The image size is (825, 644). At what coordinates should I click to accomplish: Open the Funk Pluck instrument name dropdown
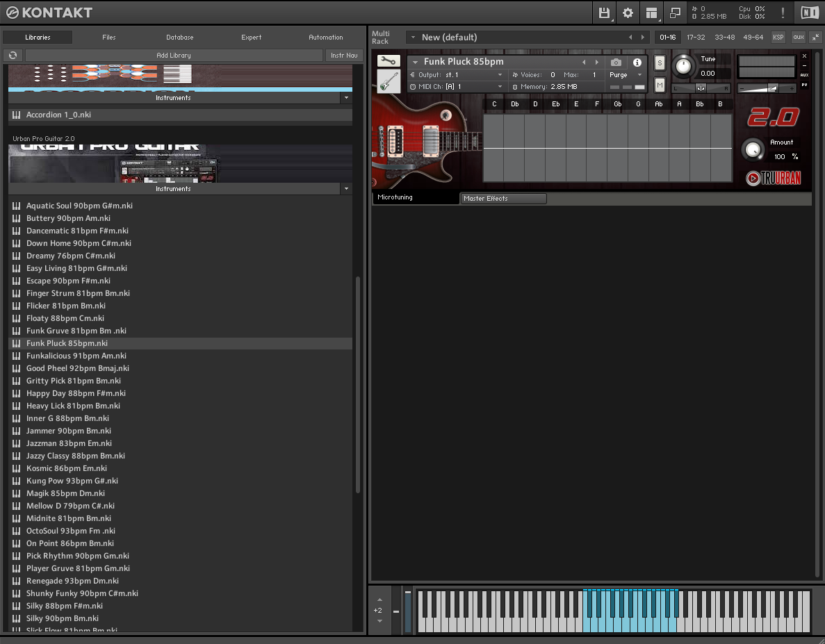click(x=415, y=62)
